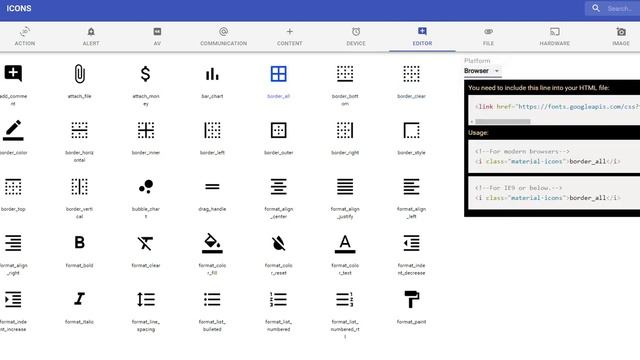Select the format_align_right icon
Viewport: 640px width, 360px height.
(13, 243)
